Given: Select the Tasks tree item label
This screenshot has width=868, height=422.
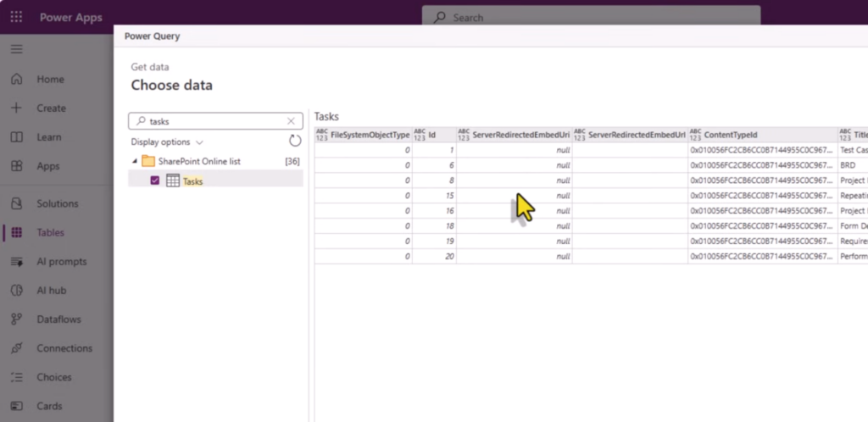Looking at the screenshot, I should (x=192, y=181).
